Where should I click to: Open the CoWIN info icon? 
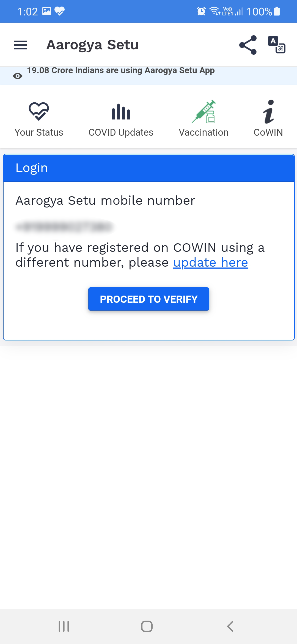[x=268, y=111]
